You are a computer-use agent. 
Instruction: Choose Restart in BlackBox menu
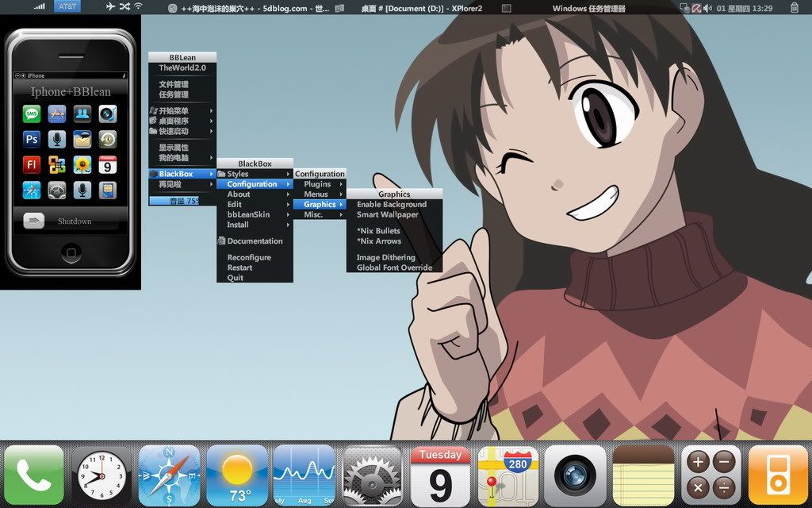(x=255, y=267)
